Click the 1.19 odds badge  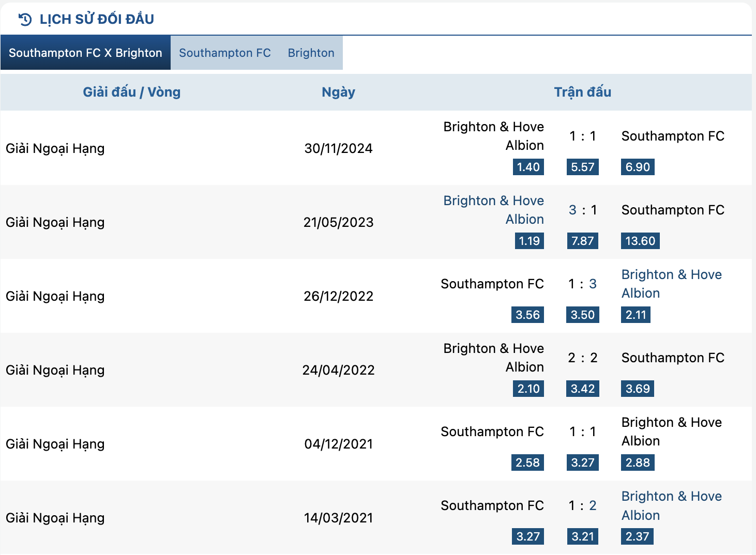coord(530,241)
